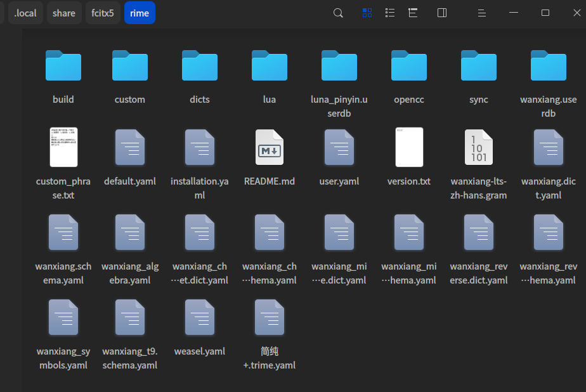
Task: Switch to icon grid view
Action: tap(367, 13)
